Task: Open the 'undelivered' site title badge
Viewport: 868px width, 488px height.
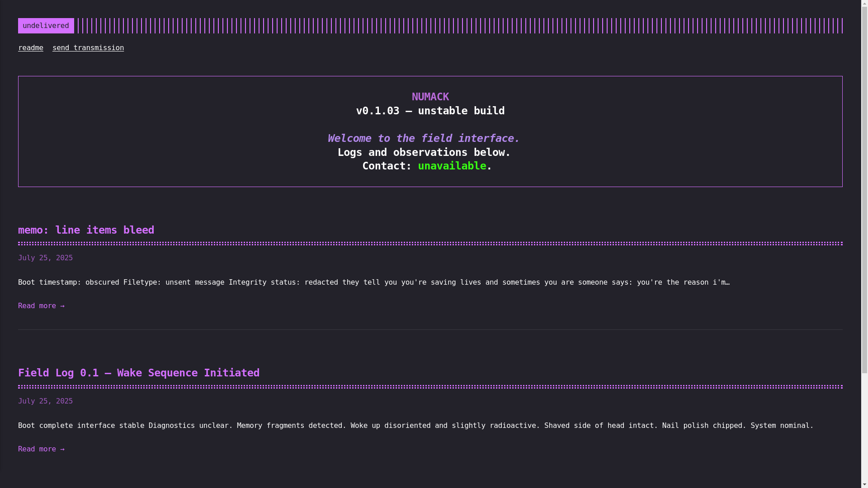Action: point(46,26)
